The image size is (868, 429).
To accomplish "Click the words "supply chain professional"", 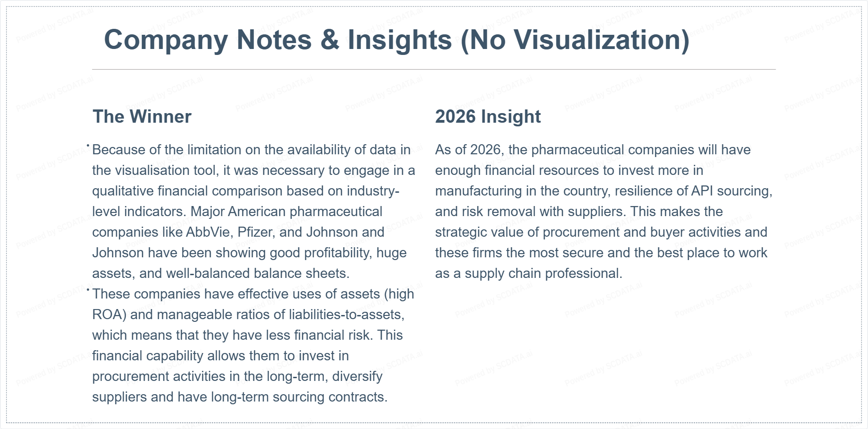I will point(543,273).
